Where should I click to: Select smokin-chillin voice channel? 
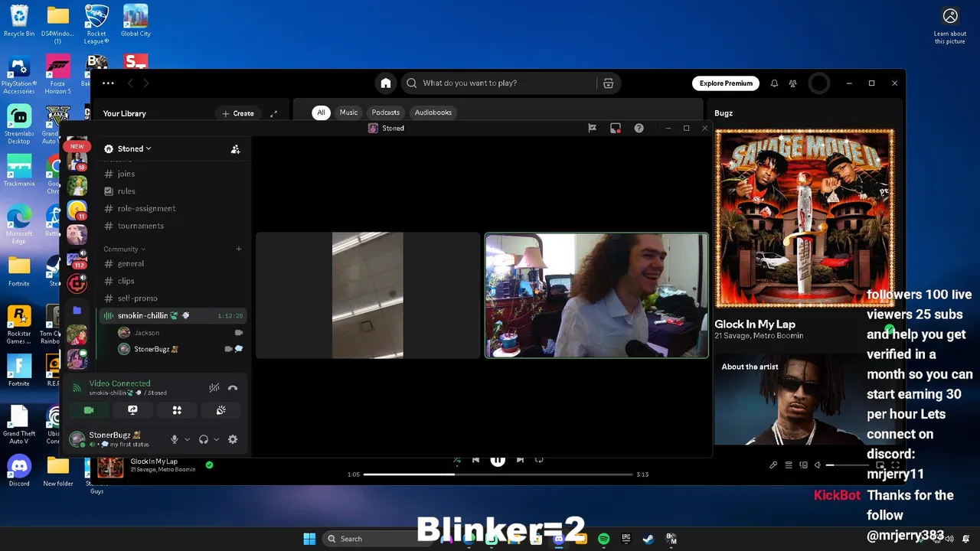172,315
